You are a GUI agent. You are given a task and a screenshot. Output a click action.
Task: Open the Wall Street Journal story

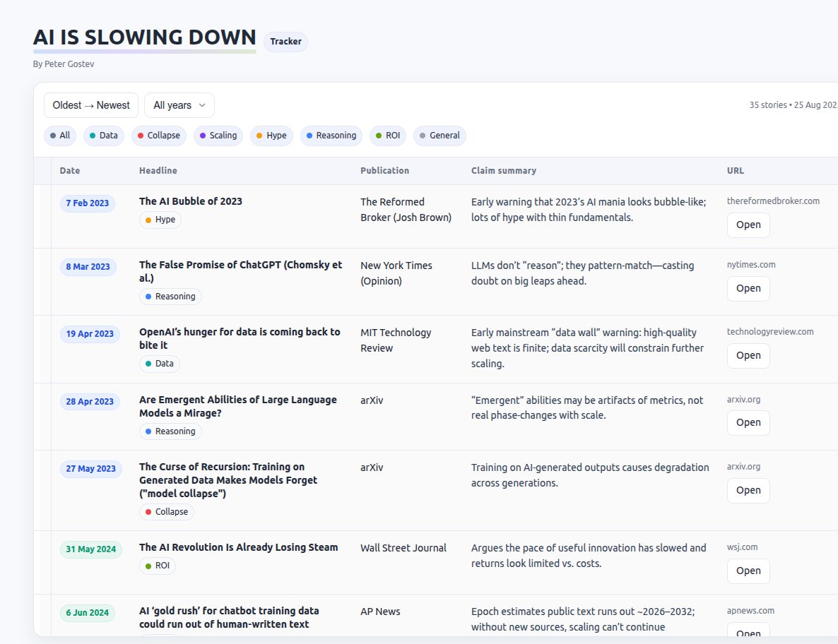[x=748, y=571]
